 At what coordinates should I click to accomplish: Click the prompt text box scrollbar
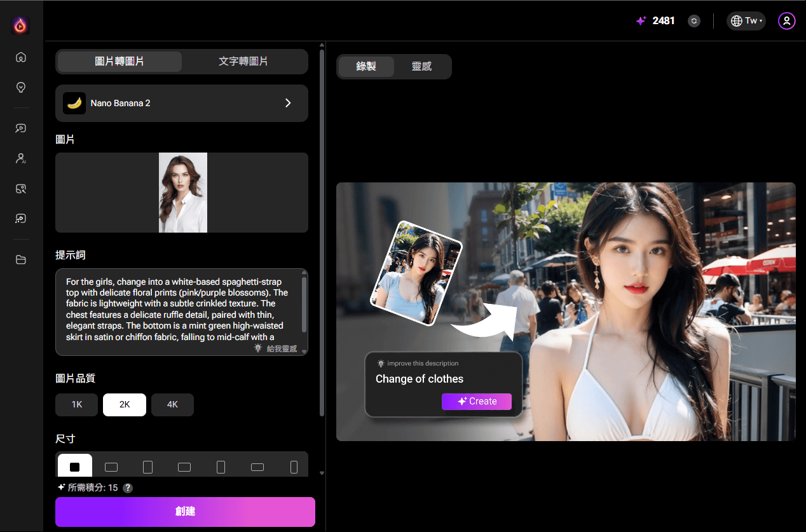(x=304, y=304)
